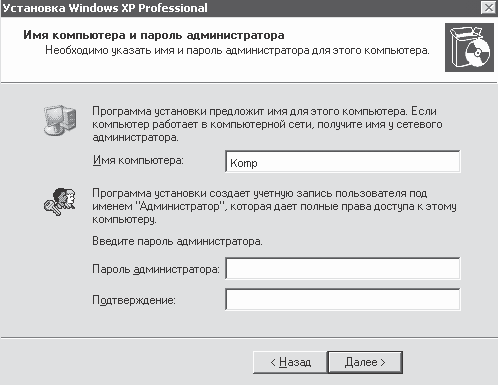
Task: Click the users with keys icon
Action: [x=60, y=201]
